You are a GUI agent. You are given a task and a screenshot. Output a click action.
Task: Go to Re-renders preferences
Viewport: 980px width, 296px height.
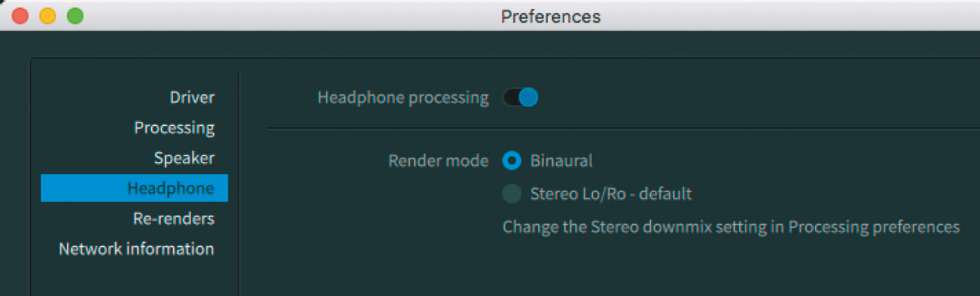coord(173,218)
